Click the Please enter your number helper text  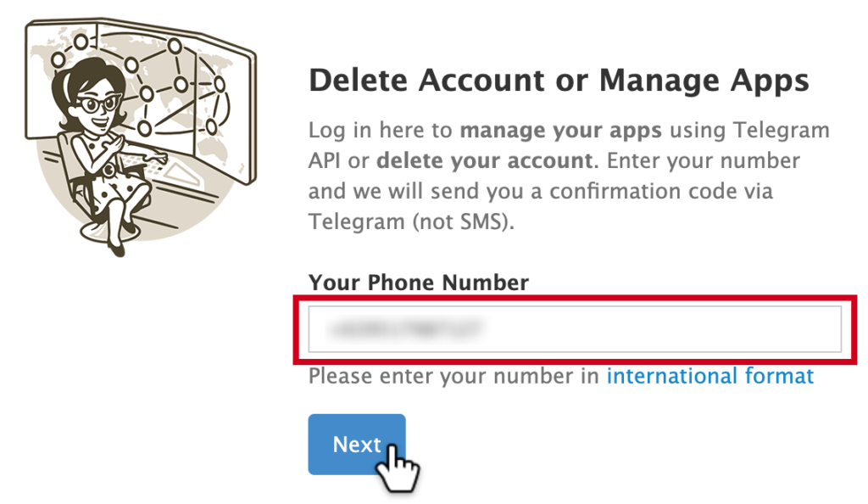point(453,376)
